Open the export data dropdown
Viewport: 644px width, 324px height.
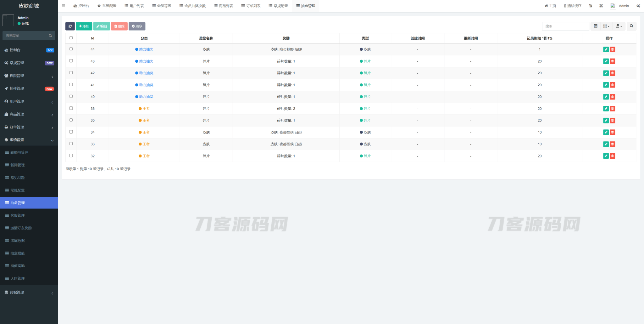pyautogui.click(x=619, y=26)
